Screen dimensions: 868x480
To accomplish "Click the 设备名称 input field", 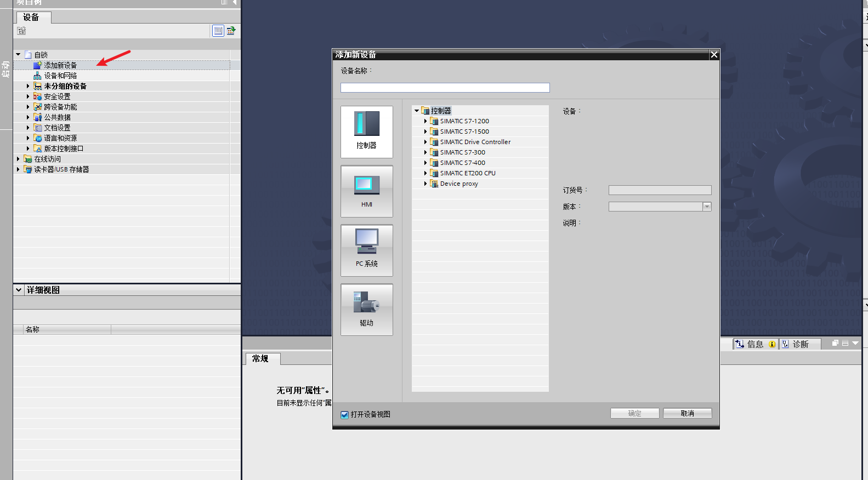I will pyautogui.click(x=445, y=88).
